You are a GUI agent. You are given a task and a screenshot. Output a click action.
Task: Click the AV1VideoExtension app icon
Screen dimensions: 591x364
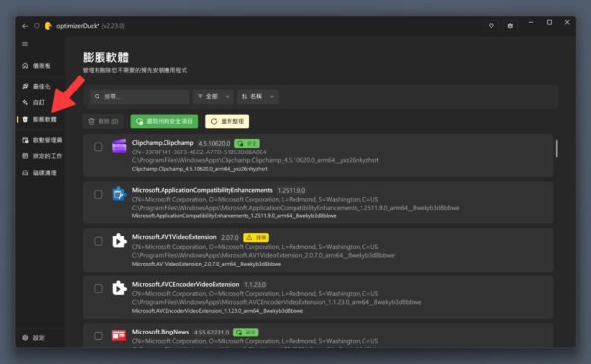coord(119,241)
